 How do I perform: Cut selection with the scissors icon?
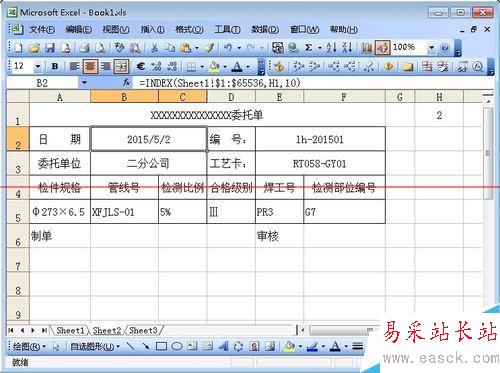pyautogui.click(x=154, y=48)
